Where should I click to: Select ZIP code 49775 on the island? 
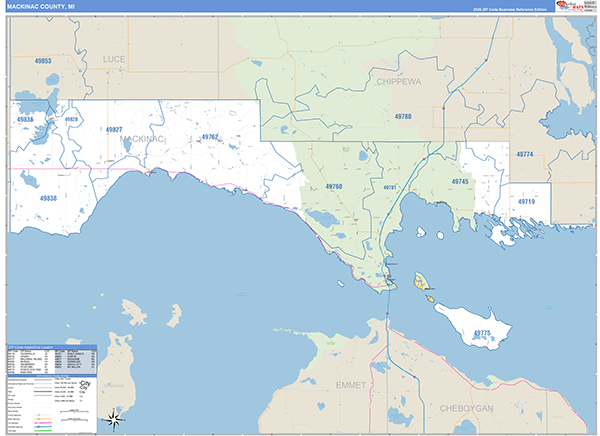pos(482,333)
